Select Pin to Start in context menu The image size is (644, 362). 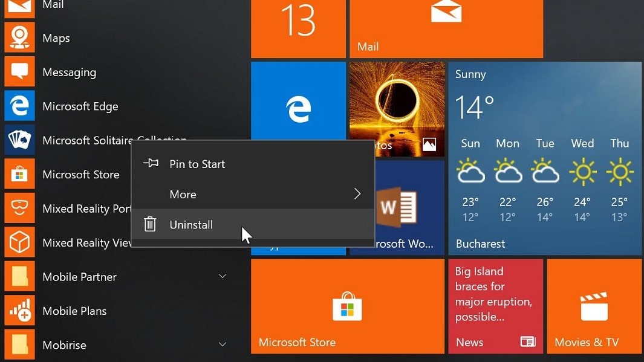(197, 164)
